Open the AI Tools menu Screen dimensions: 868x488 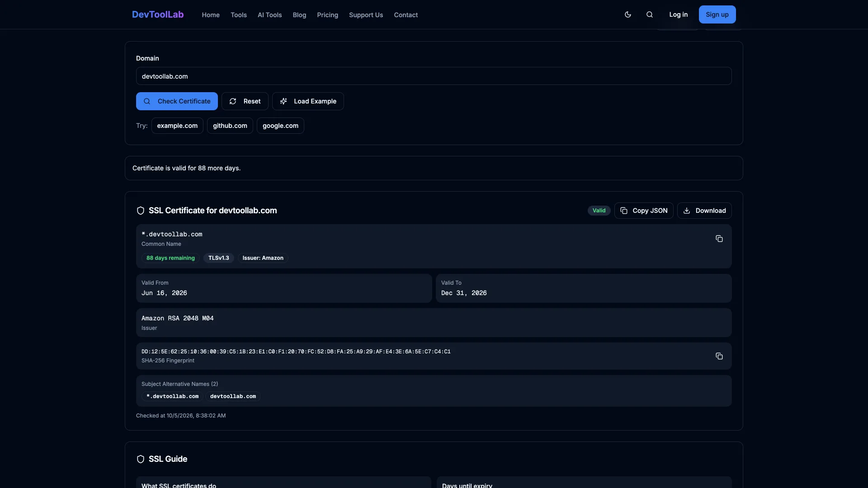click(270, 15)
